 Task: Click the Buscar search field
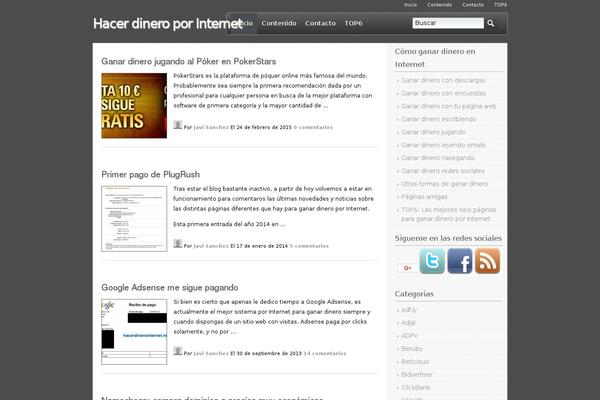448,23
